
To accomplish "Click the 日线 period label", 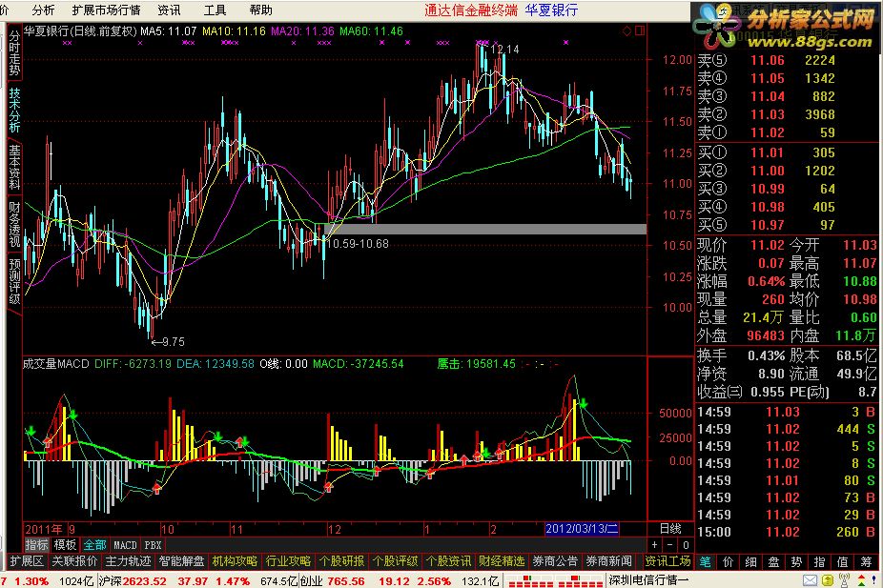I will point(670,528).
